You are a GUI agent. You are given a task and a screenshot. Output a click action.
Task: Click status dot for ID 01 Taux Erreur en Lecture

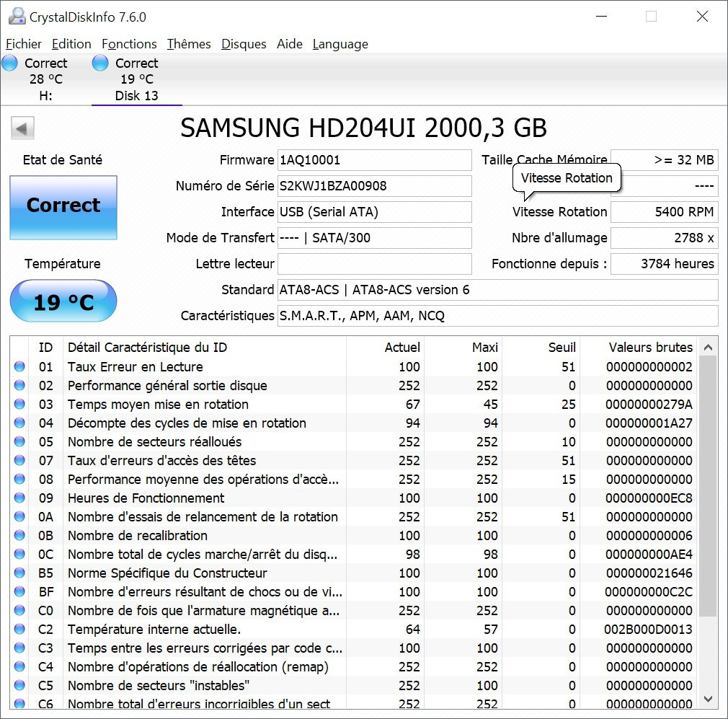pos(19,366)
